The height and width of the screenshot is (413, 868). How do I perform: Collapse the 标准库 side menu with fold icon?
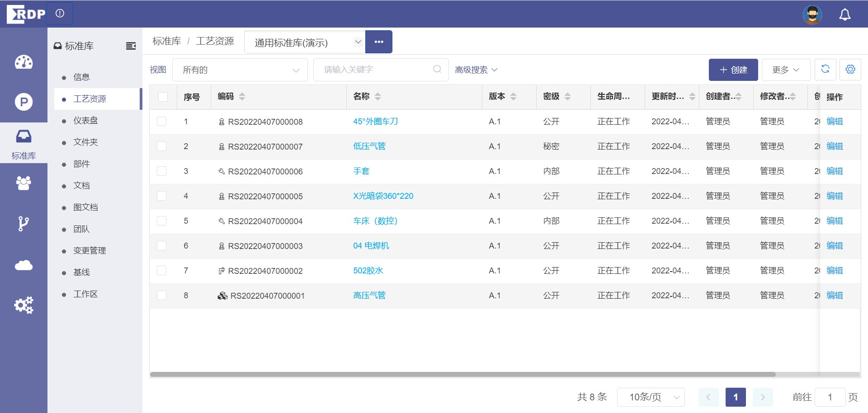point(131,46)
